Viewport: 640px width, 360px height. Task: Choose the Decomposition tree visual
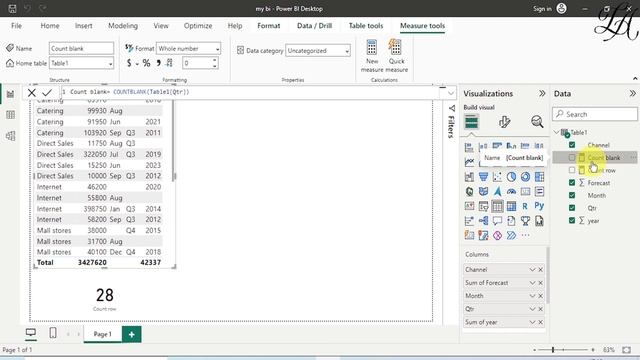tap(483, 221)
